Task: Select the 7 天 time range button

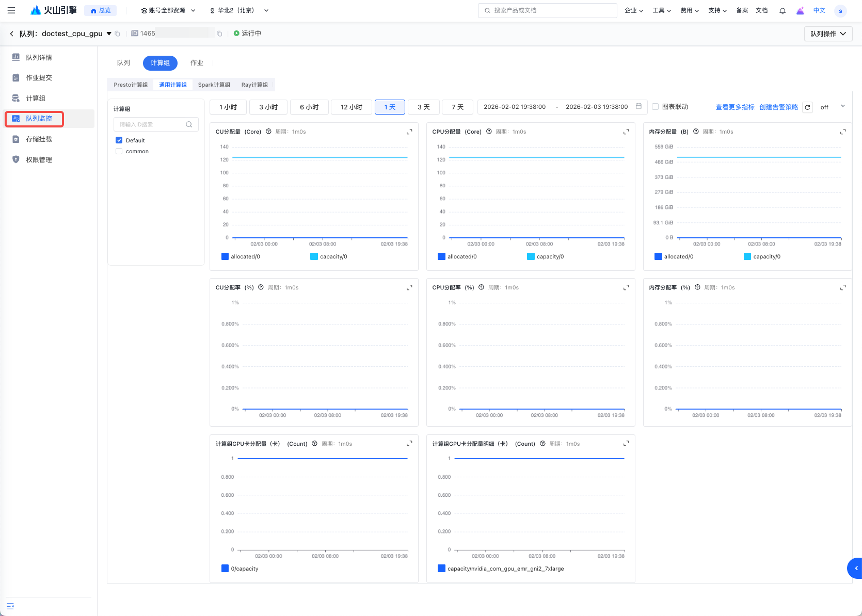Action: 457,107
